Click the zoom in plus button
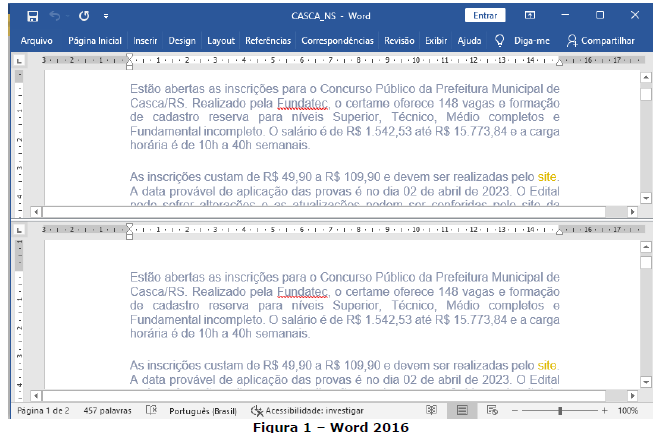661x433 pixels. pyautogui.click(x=605, y=411)
